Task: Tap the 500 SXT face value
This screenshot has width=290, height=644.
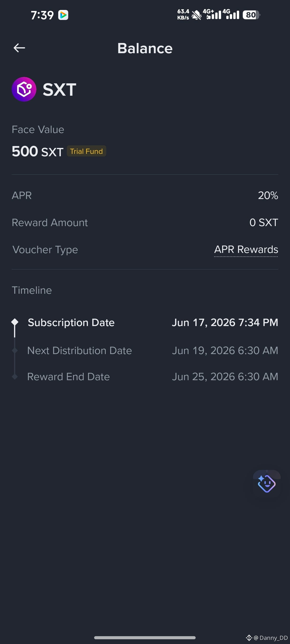Action: click(x=38, y=151)
